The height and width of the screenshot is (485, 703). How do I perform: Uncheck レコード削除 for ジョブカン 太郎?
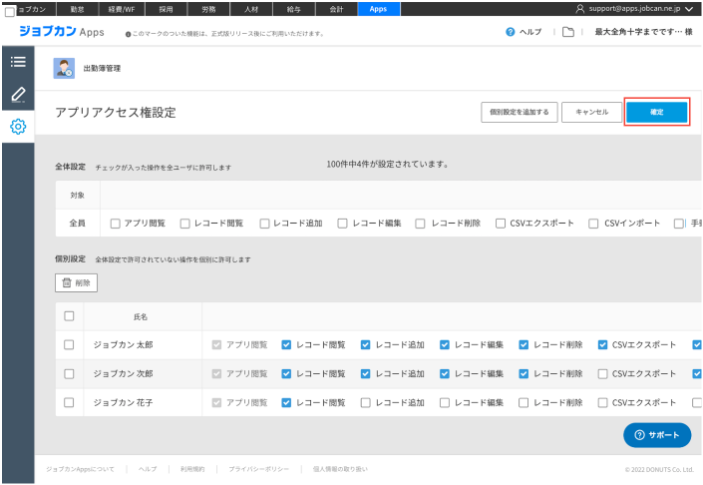524,345
